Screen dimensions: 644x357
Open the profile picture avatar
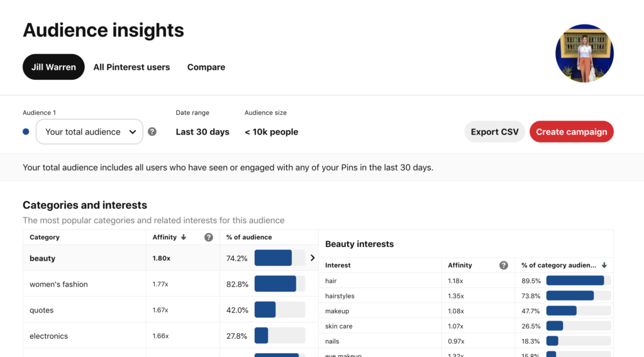point(584,53)
